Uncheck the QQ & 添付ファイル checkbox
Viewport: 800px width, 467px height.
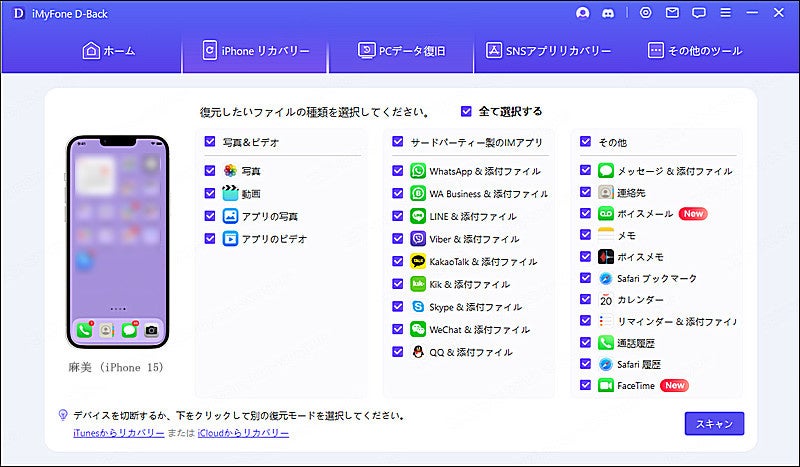[397, 351]
